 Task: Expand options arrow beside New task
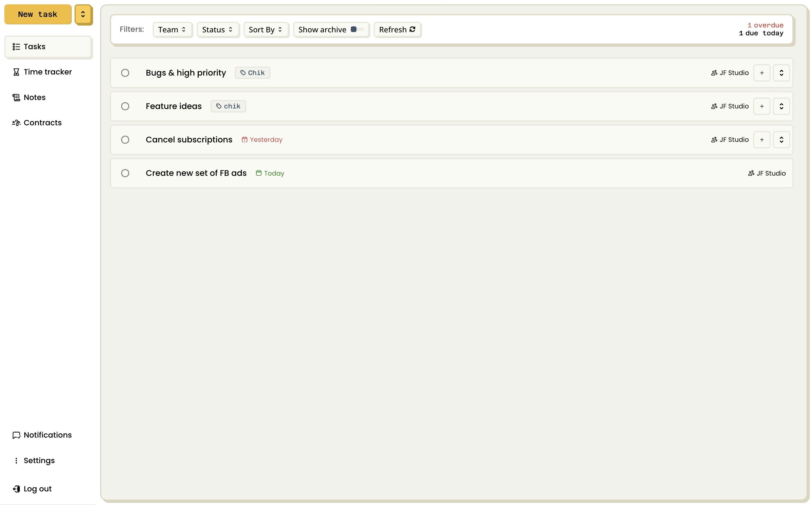[83, 14]
